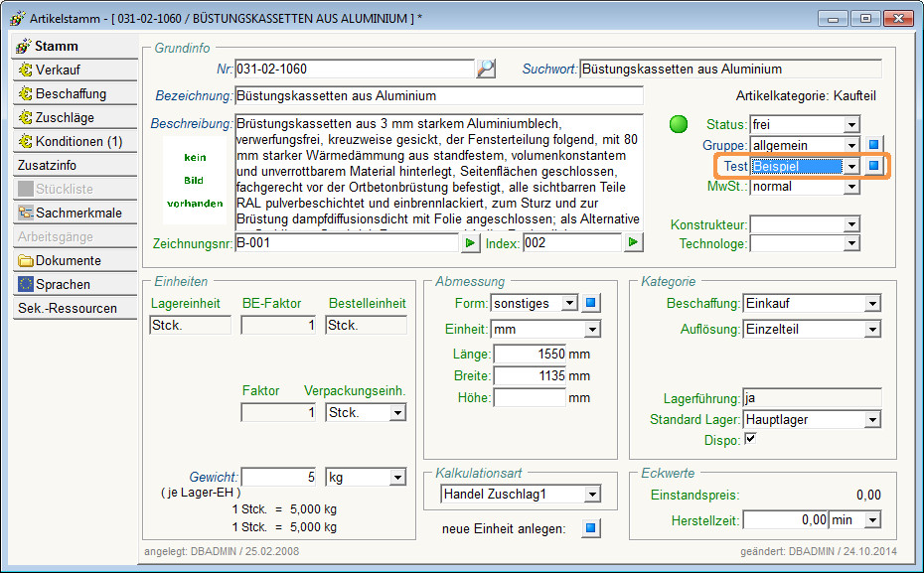Image resolution: width=924 pixels, height=573 pixels.
Task: Click the BE-Faktor field
Action: pos(279,325)
